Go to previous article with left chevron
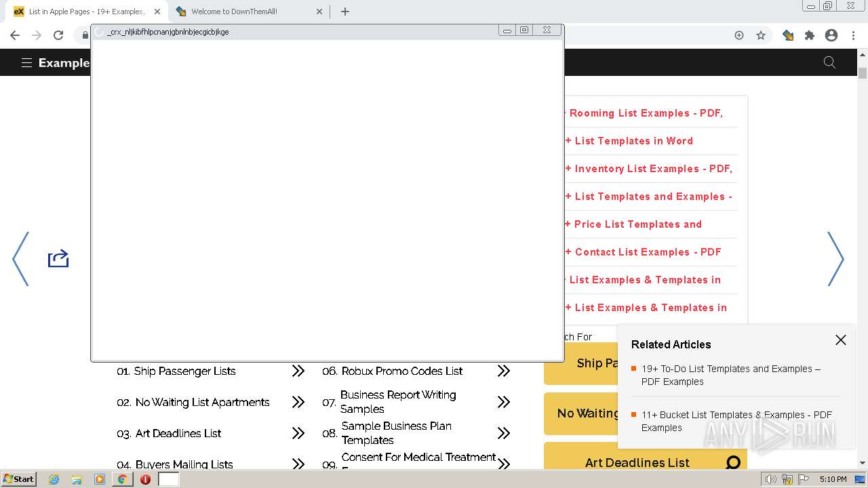This screenshot has height=488, width=868. (x=20, y=259)
